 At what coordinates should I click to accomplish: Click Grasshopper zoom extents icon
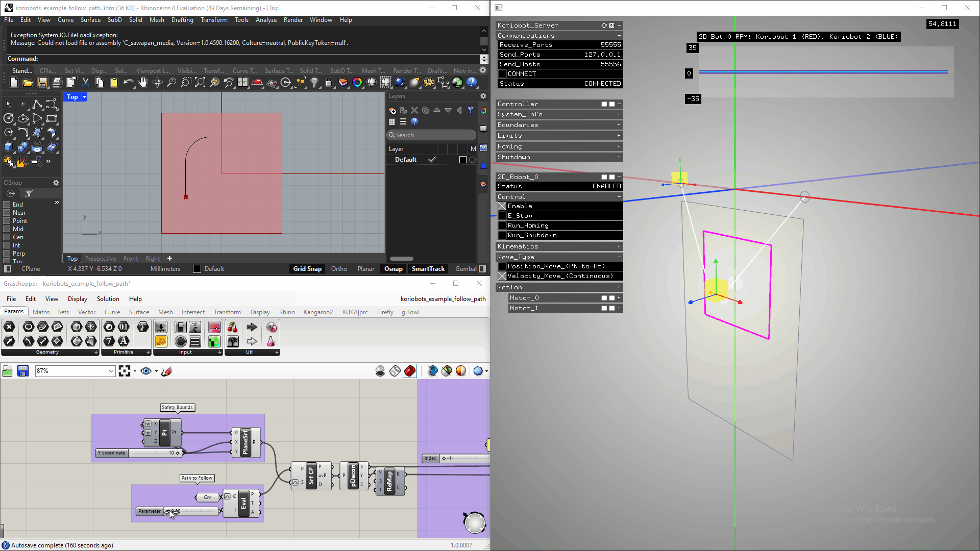point(125,371)
